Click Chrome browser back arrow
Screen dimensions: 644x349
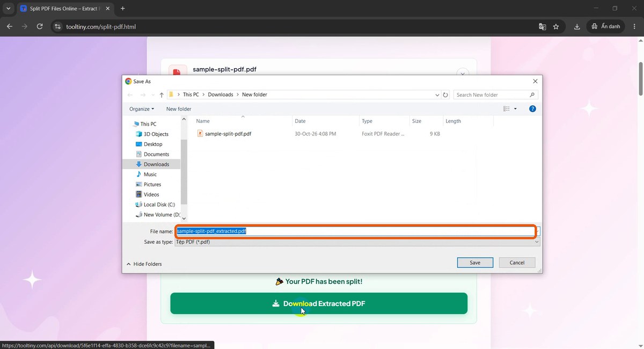(x=9, y=26)
